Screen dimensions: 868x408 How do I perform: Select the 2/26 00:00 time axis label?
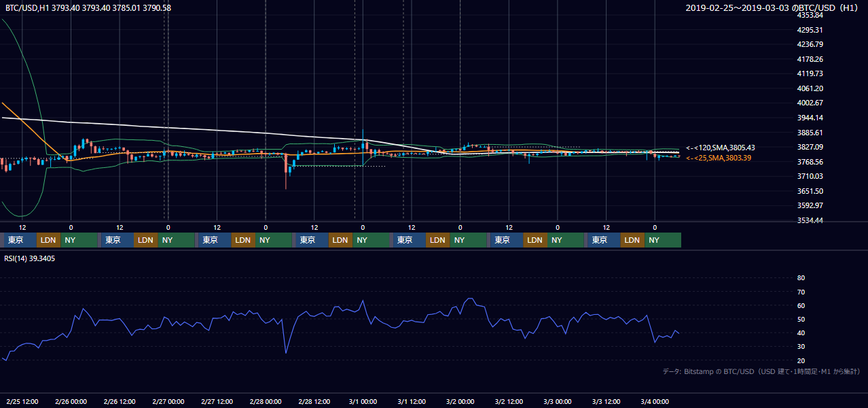tap(71, 401)
